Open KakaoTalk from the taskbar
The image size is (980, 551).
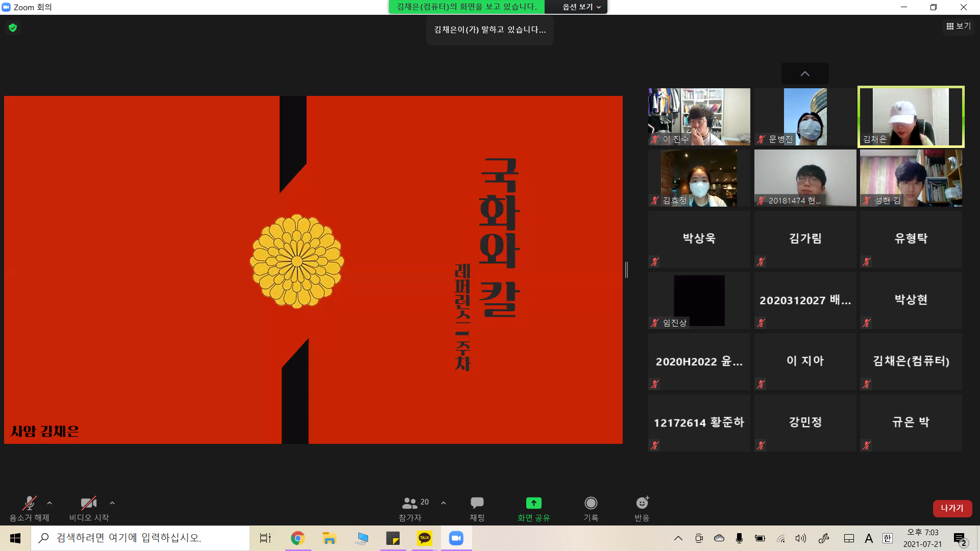(425, 538)
